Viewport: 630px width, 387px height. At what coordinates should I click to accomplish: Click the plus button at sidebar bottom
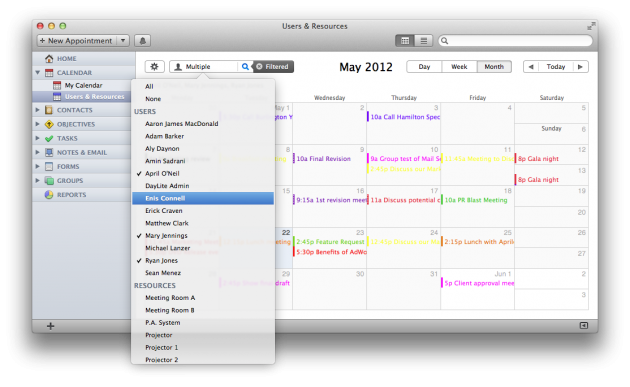[x=51, y=326]
